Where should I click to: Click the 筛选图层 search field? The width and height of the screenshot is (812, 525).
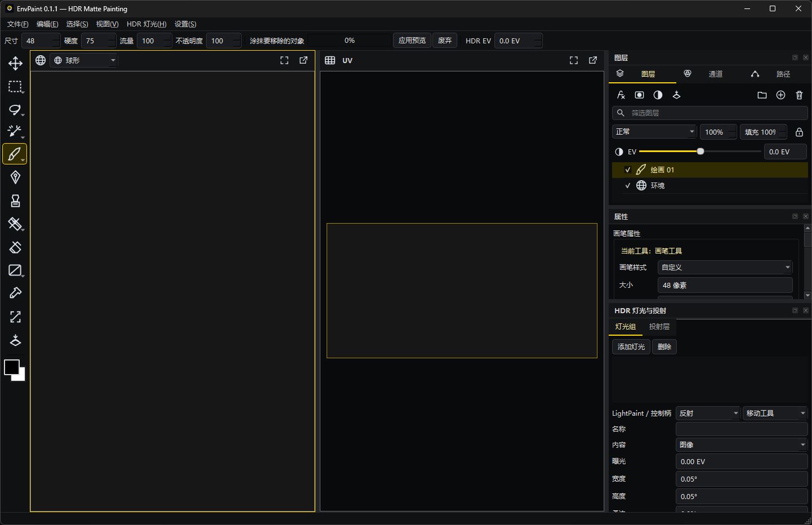tap(710, 113)
